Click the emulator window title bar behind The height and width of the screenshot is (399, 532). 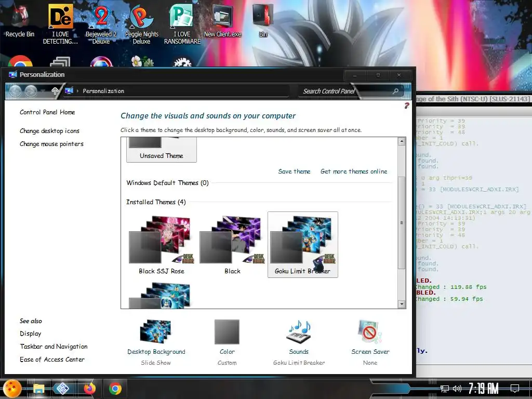pos(474,99)
